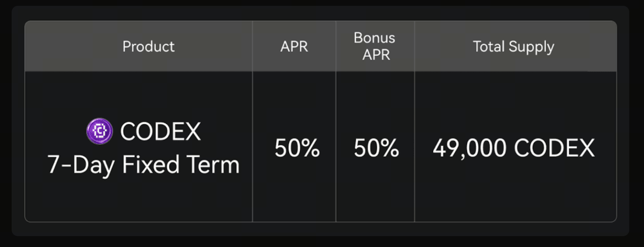Image resolution: width=644 pixels, height=247 pixels.
Task: Click divider between Product and APR headers
Action: coord(252,47)
